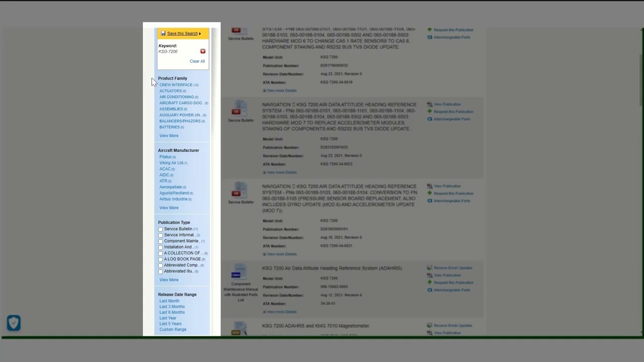Open Custom Range date filter

coord(173,330)
